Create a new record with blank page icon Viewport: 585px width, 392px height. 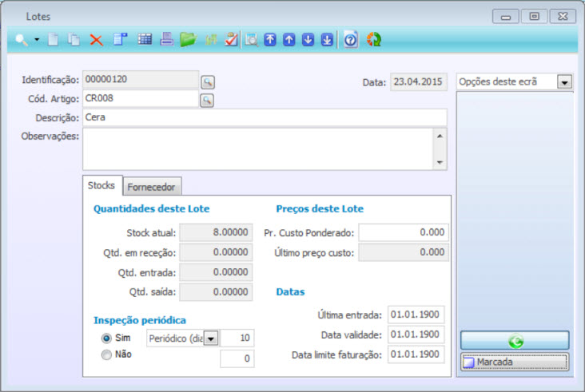[x=54, y=39]
